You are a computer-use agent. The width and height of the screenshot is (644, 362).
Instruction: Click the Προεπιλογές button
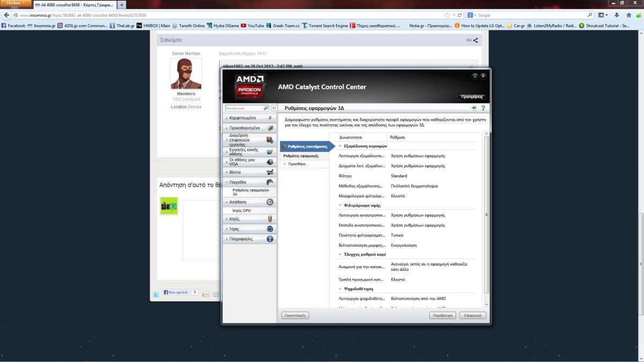pos(295,315)
